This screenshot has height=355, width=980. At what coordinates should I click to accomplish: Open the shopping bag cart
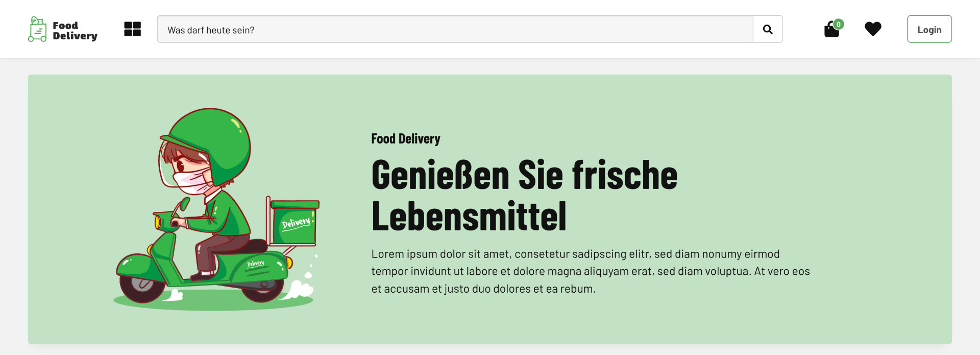pos(831,30)
